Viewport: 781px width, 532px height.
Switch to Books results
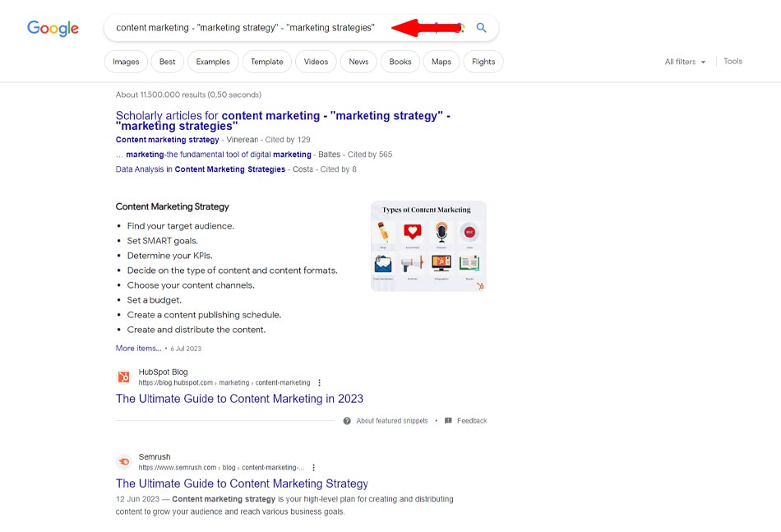coord(400,62)
